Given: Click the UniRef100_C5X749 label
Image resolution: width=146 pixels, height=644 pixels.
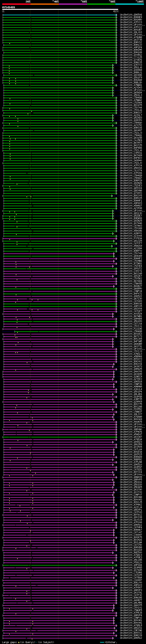Looking at the screenshot, I should click(x=131, y=254).
